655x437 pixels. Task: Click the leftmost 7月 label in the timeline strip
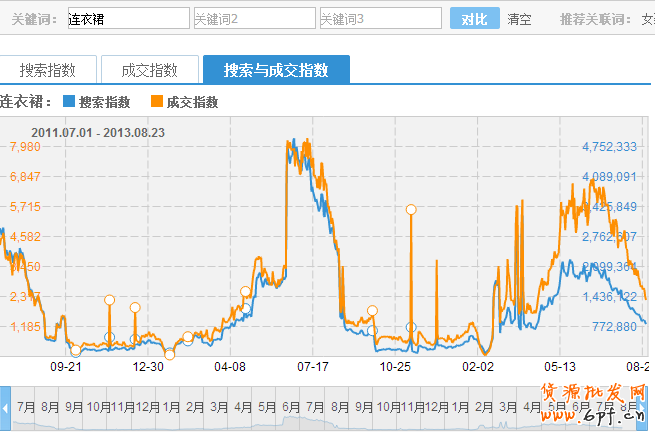(x=26, y=408)
